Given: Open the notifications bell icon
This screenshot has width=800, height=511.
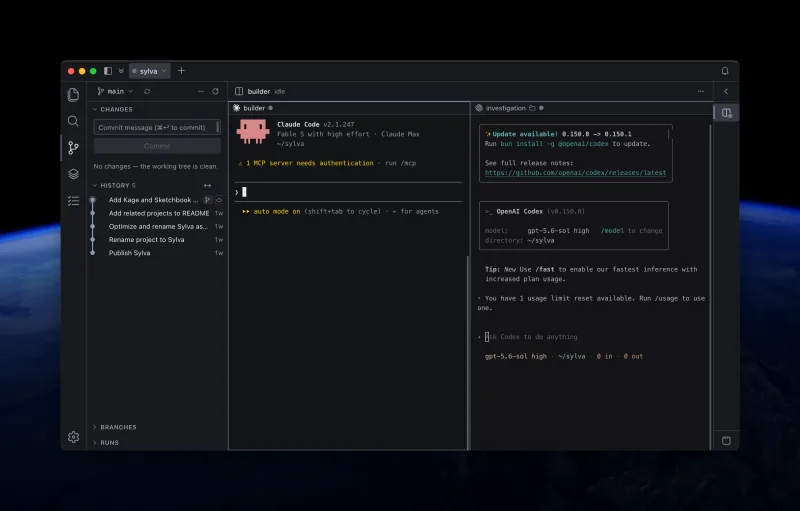Looking at the screenshot, I should (725, 71).
